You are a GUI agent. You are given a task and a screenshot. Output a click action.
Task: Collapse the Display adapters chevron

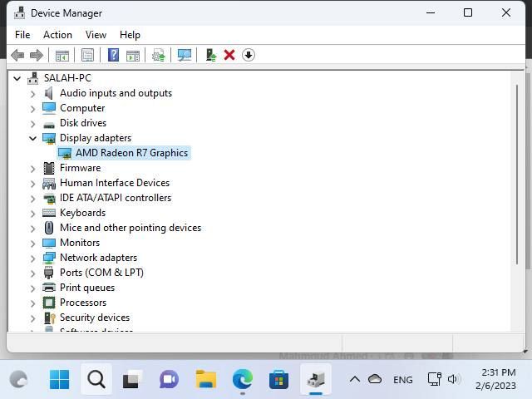pyautogui.click(x=32, y=139)
